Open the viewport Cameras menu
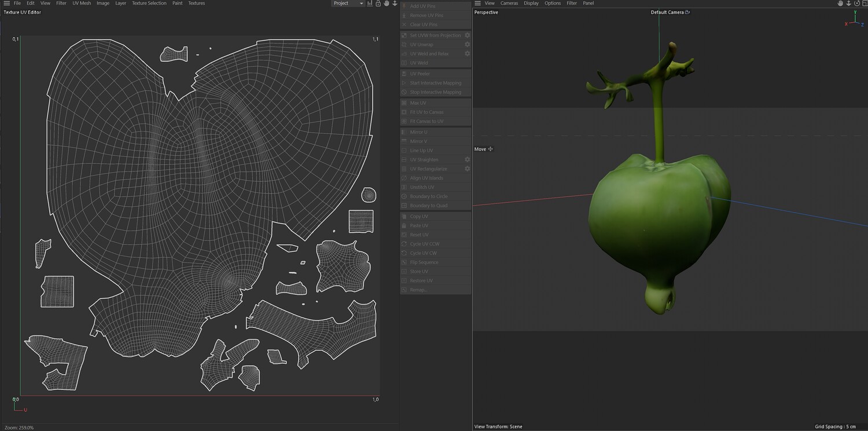 click(x=509, y=3)
